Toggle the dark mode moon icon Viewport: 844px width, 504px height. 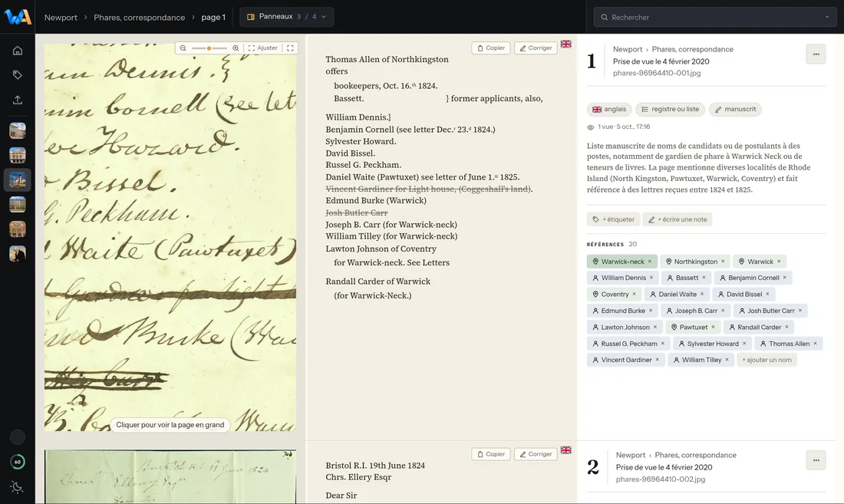17,487
